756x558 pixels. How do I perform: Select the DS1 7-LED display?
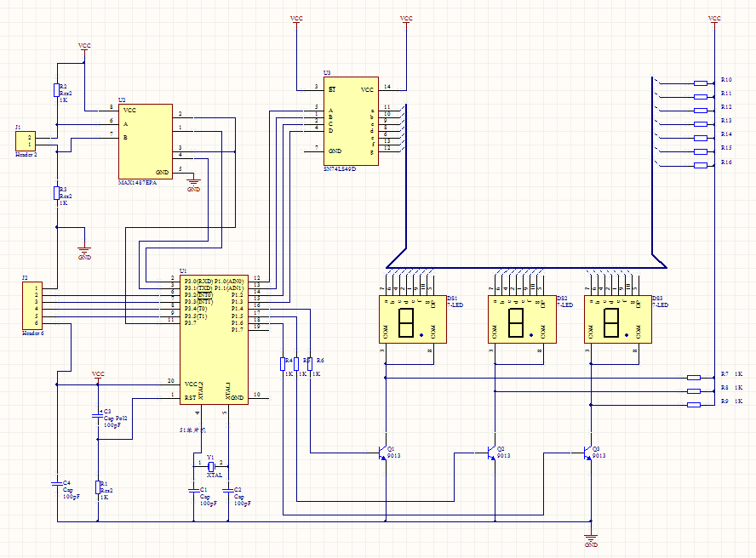tap(413, 319)
